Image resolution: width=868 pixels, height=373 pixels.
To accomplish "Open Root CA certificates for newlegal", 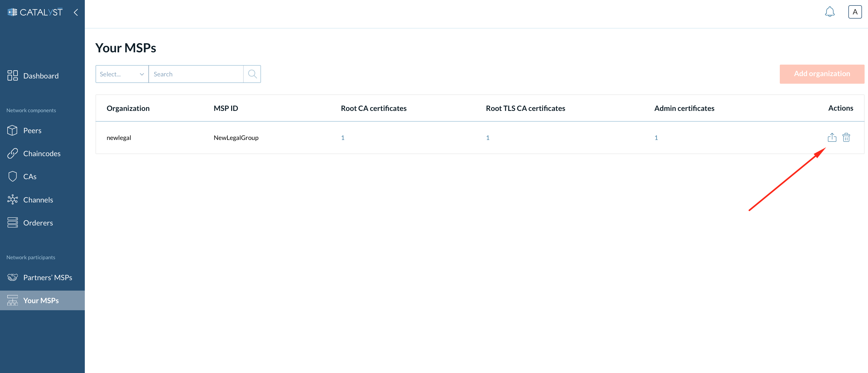I will click(343, 137).
